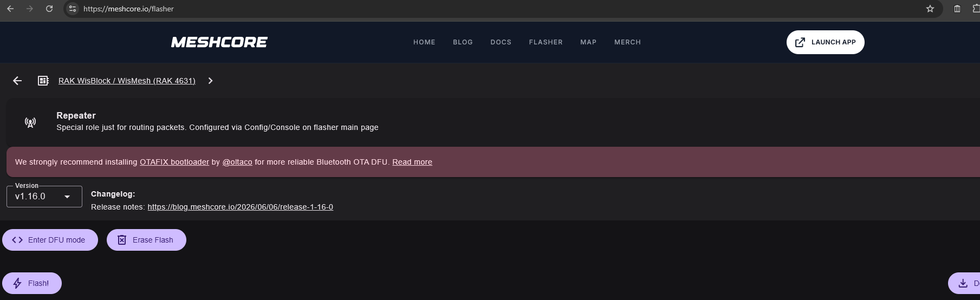This screenshot has height=300, width=980.
Task: Open RAK WisBlock / WisMesh (RAK 4631) link
Action: [127, 81]
